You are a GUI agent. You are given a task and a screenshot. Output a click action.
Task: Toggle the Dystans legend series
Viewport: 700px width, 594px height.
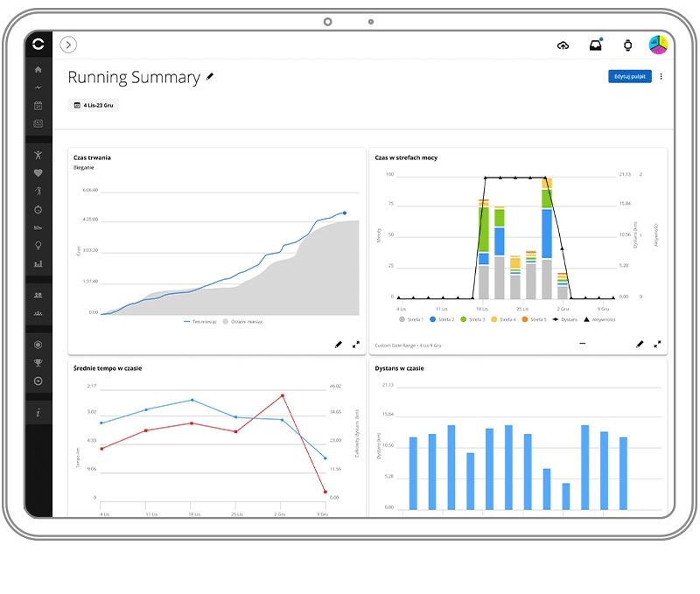point(564,319)
